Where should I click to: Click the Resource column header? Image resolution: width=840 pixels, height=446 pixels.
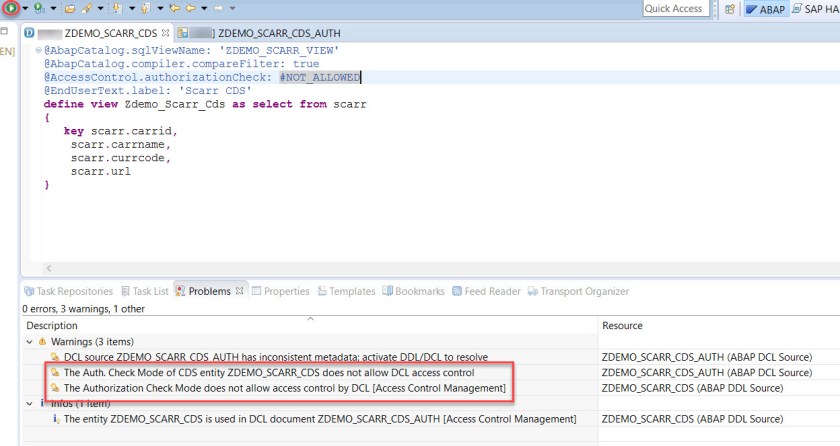pos(622,326)
